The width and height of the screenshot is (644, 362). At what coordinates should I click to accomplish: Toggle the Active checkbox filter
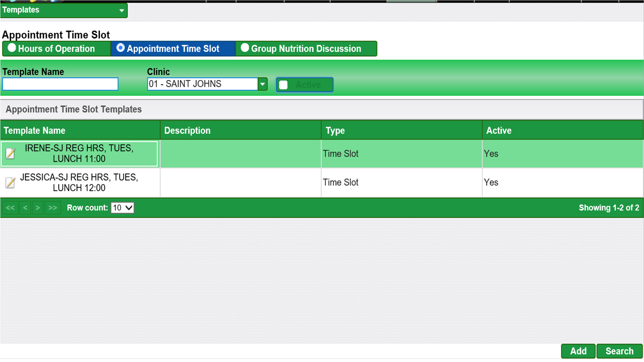point(283,85)
